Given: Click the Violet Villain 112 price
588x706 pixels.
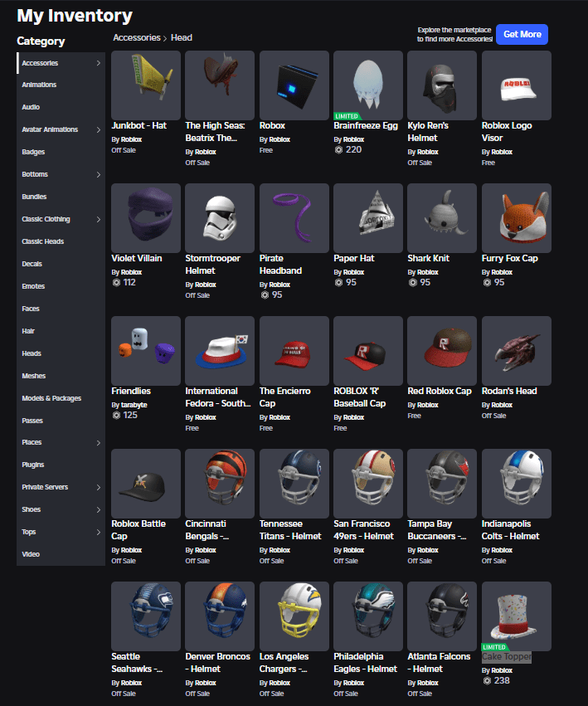Looking at the screenshot, I should pyautogui.click(x=124, y=282).
